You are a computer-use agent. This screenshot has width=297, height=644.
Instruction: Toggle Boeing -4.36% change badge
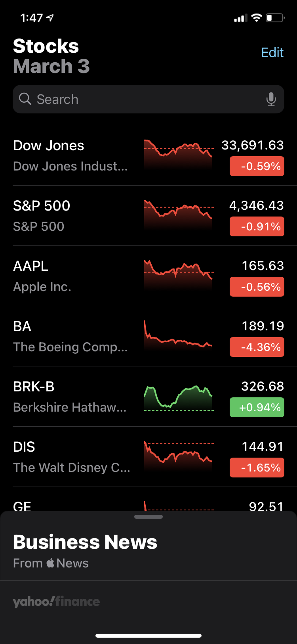pos(257,347)
